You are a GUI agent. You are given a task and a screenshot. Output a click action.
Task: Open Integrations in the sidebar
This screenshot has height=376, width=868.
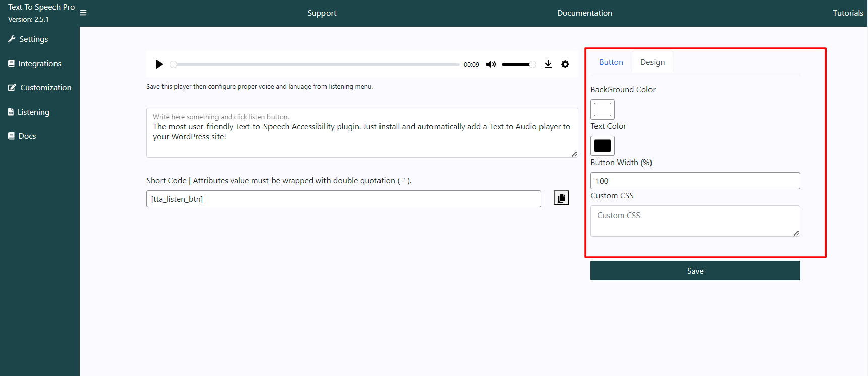point(40,63)
